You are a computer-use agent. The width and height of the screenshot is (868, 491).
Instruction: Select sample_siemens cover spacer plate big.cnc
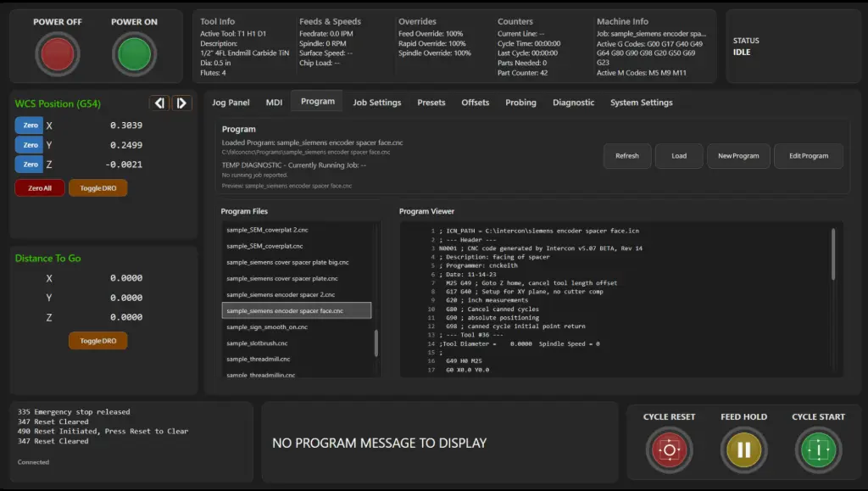(297, 262)
